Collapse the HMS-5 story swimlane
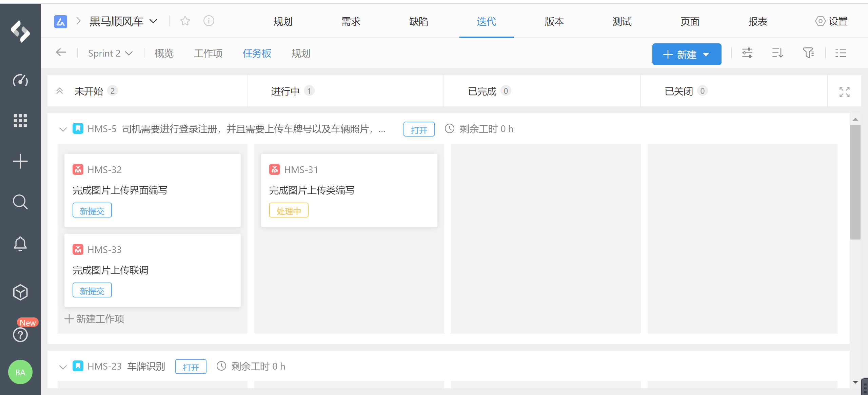Screen dimensions: 868x395 click(x=63, y=129)
